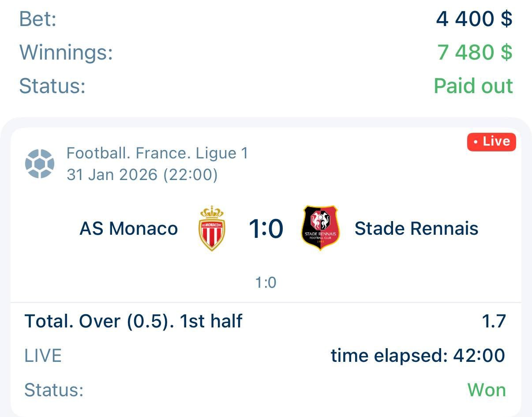
Task: Tap the 7 480 $ winnings amount
Action: point(475,53)
